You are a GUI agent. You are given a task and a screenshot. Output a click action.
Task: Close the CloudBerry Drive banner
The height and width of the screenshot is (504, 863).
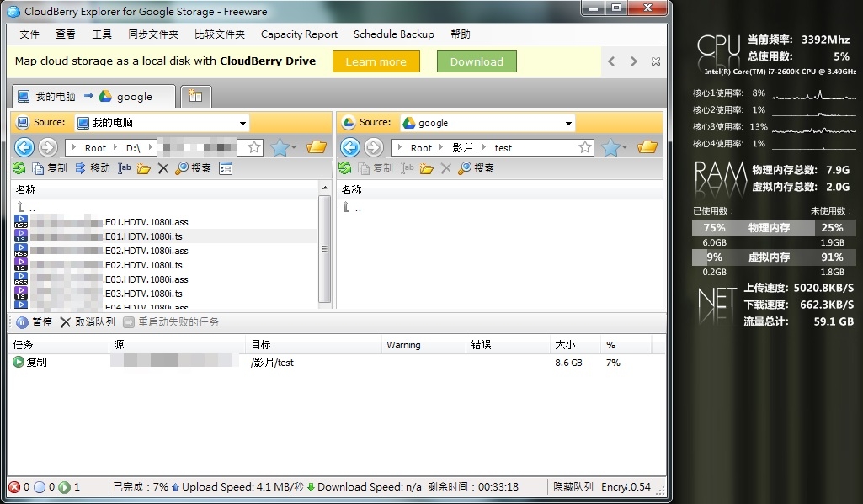656,61
